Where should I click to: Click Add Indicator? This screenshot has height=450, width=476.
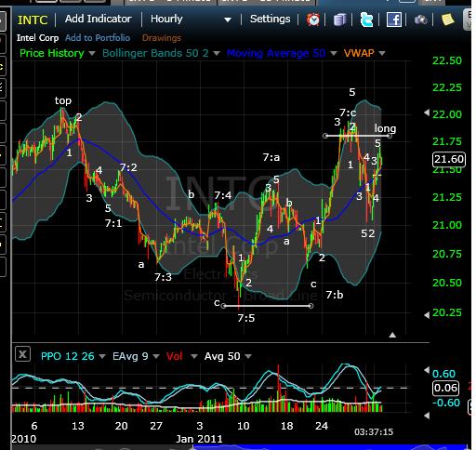[99, 19]
